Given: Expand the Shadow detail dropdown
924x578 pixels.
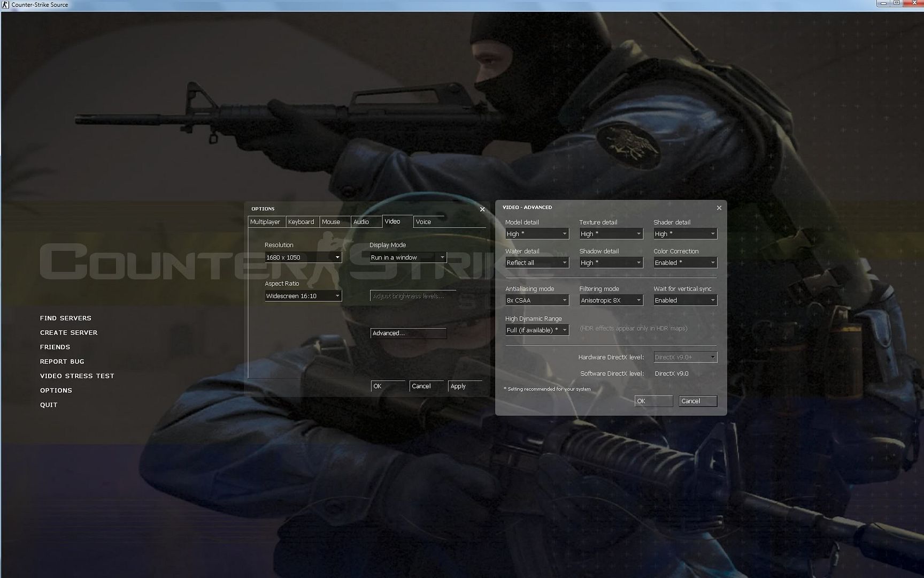Looking at the screenshot, I should (611, 263).
